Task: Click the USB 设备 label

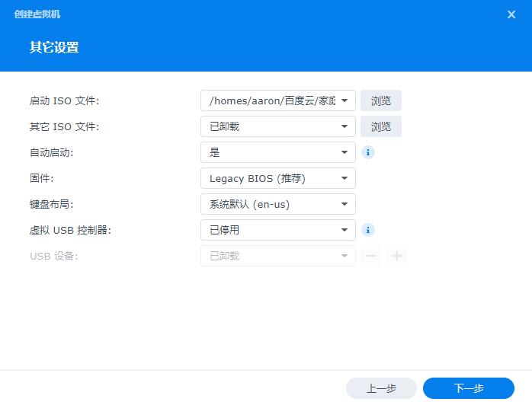Action: tap(54, 256)
